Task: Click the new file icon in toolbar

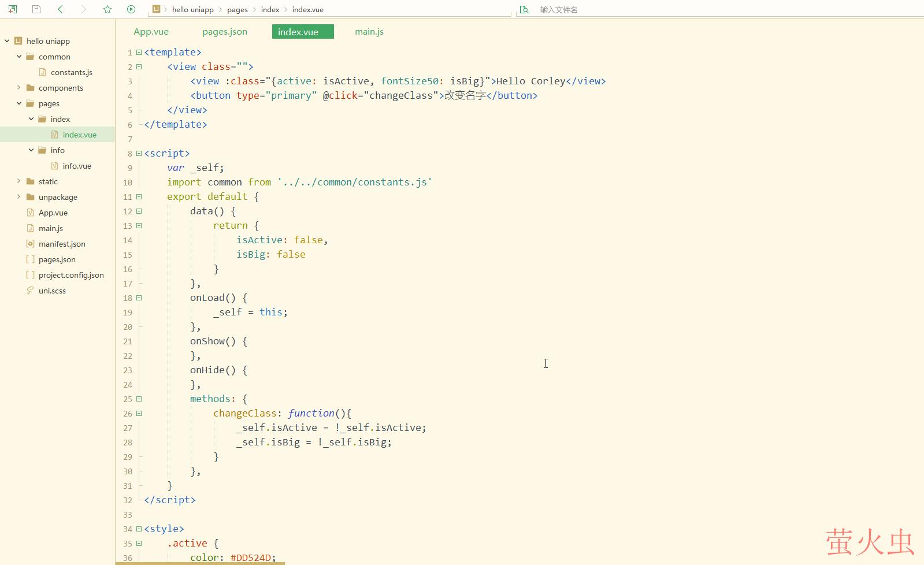Action: click(13, 9)
